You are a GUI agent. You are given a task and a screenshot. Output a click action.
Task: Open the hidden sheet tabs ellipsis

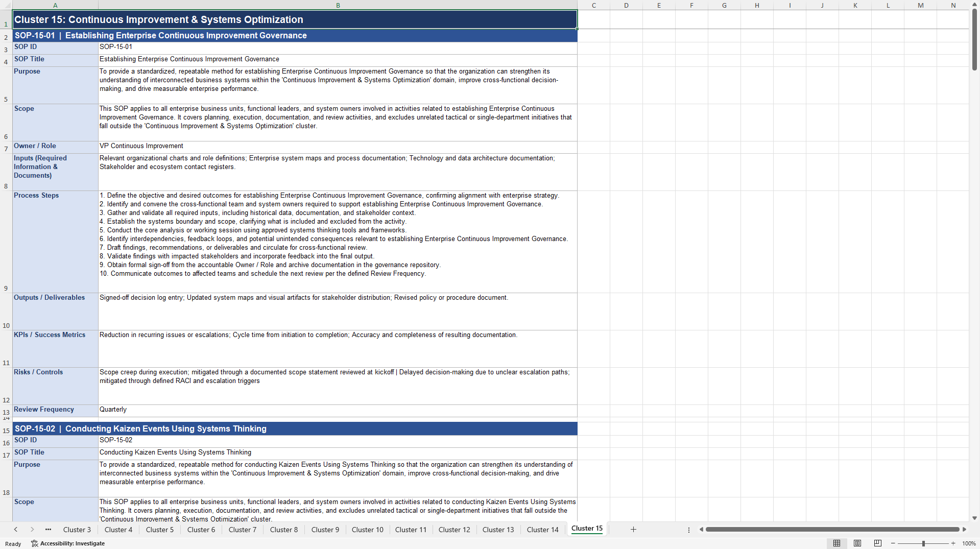(x=48, y=530)
